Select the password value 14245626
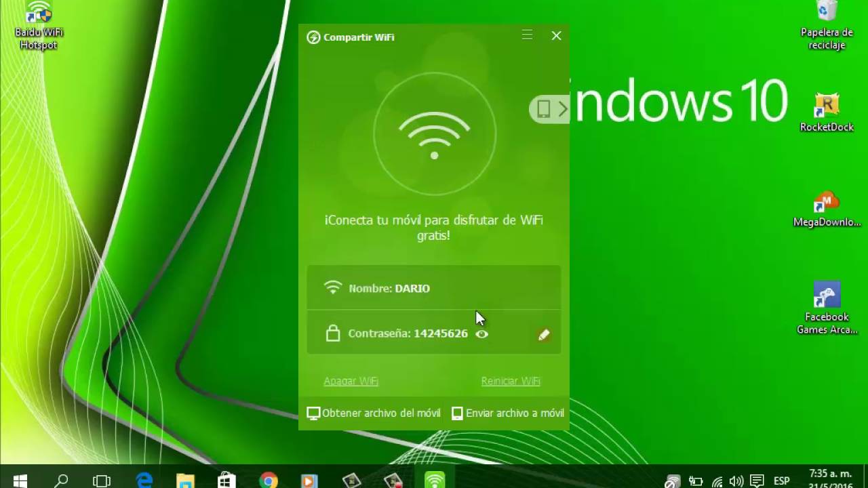 [441, 333]
